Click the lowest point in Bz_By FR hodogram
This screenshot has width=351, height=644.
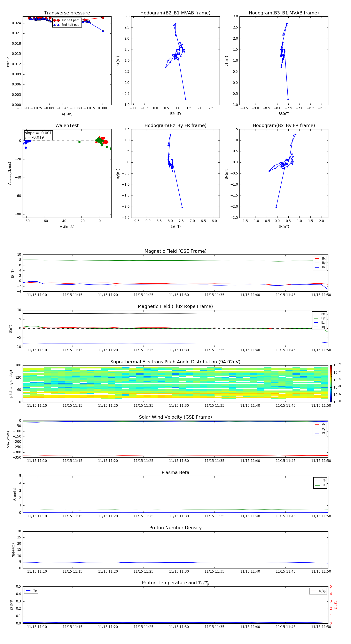coord(182,207)
